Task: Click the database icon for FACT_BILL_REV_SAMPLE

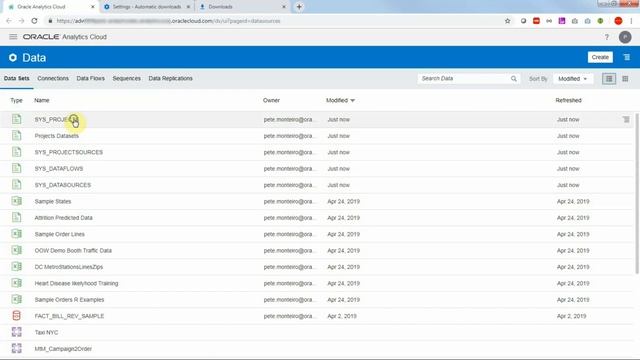Action: [16, 316]
